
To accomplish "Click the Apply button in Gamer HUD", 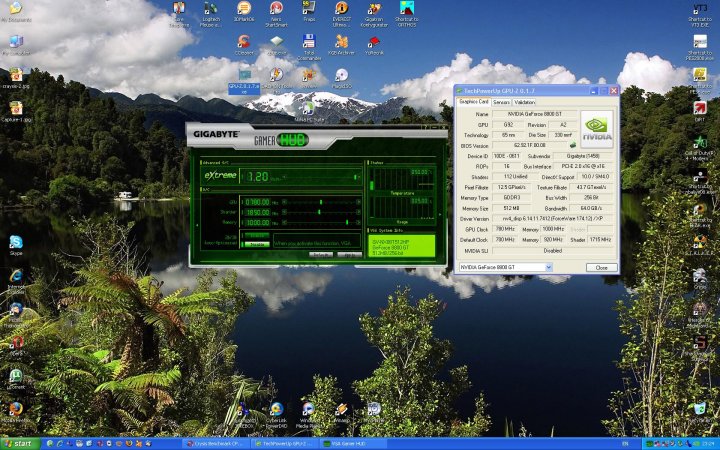I will pyautogui.click(x=349, y=254).
